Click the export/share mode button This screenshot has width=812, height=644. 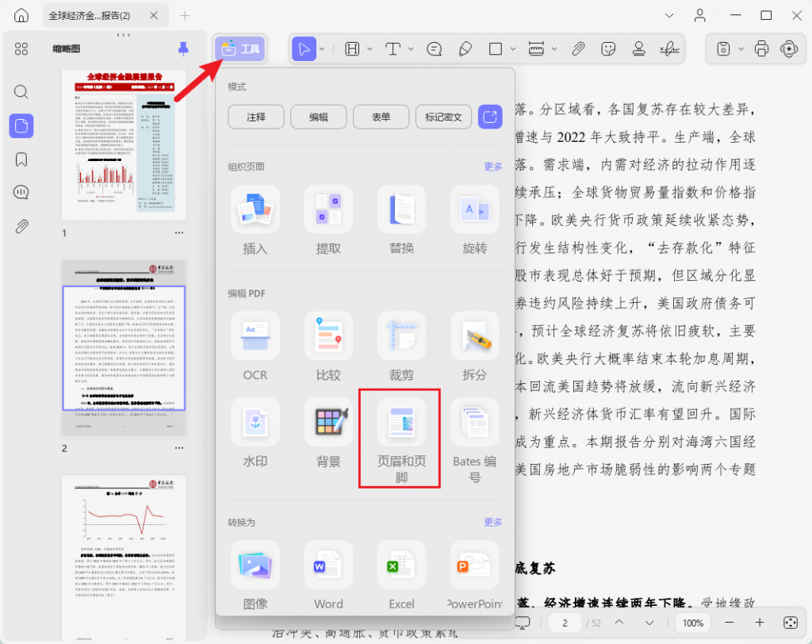490,117
